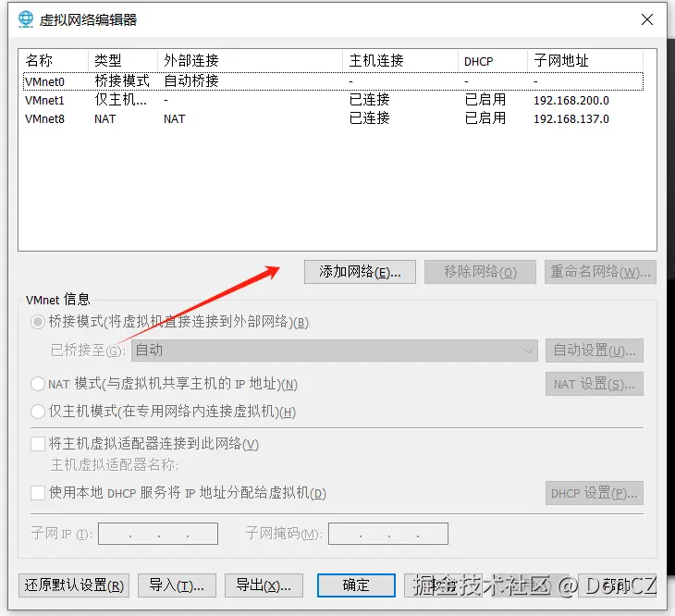The image size is (675, 616).
Task: Click 导出(X)... button
Action: coord(264,585)
